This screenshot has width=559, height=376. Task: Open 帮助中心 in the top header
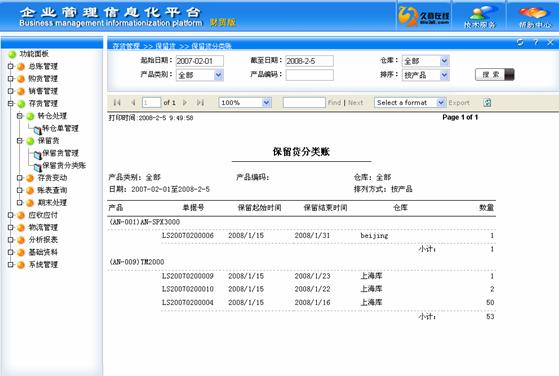[x=534, y=16]
